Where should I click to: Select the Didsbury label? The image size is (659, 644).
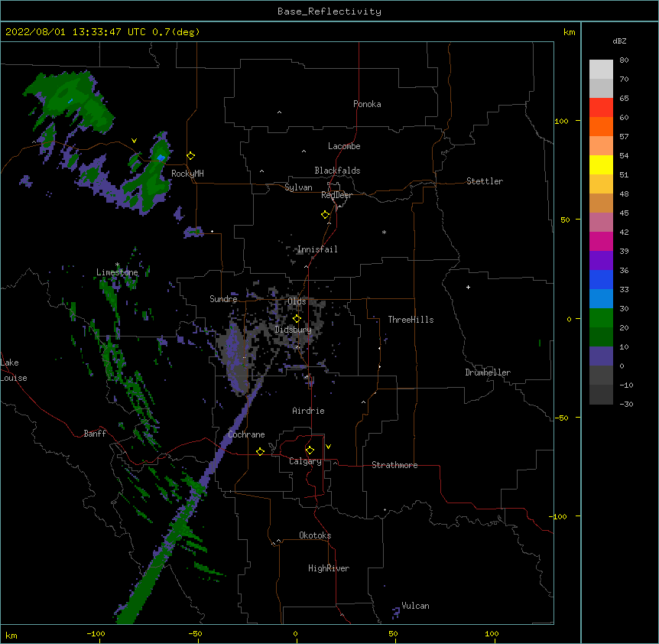click(294, 330)
